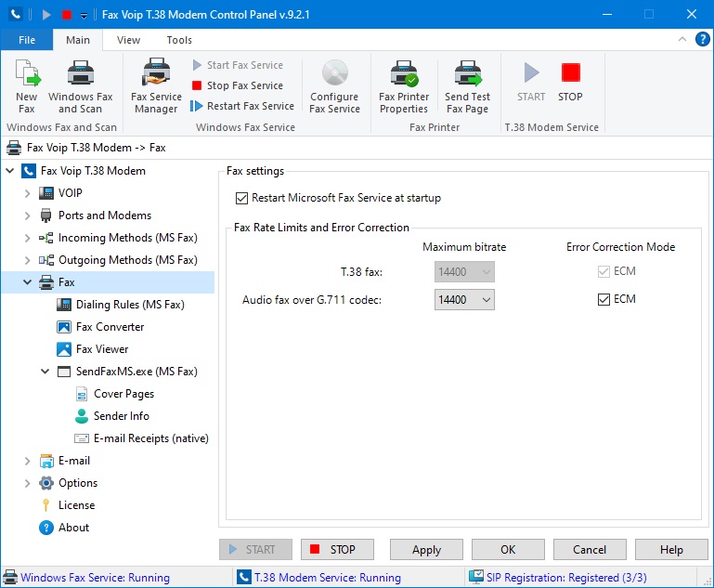The image size is (714, 588).
Task: Click the bottom greyed START button
Action: [x=255, y=550]
